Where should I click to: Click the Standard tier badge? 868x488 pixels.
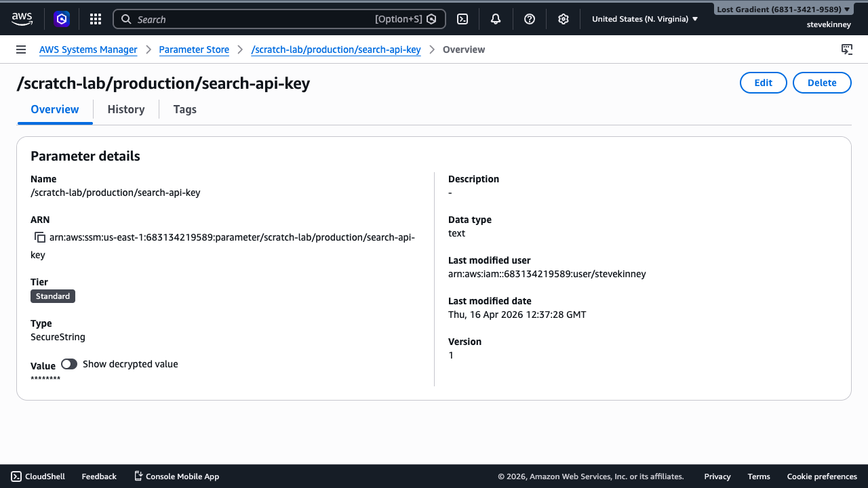click(53, 296)
